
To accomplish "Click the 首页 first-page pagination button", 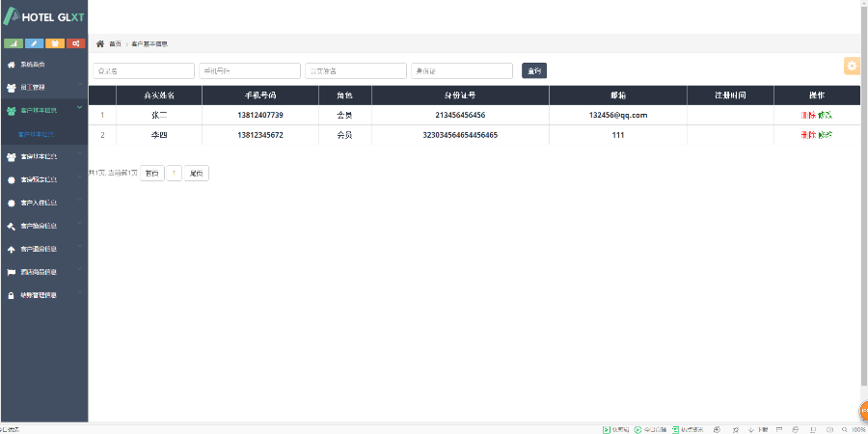I will [151, 174].
